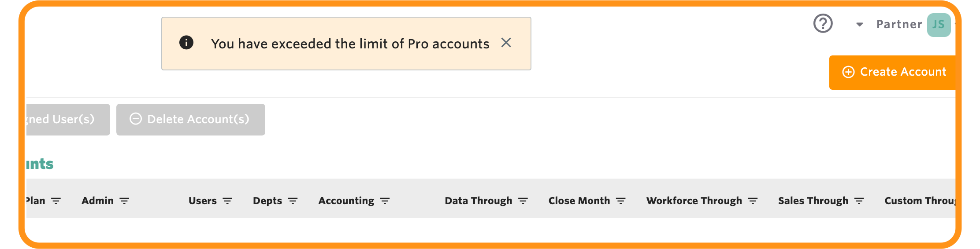The height and width of the screenshot is (249, 980).
Task: Select the Partner label in the header
Action: pos(899,25)
